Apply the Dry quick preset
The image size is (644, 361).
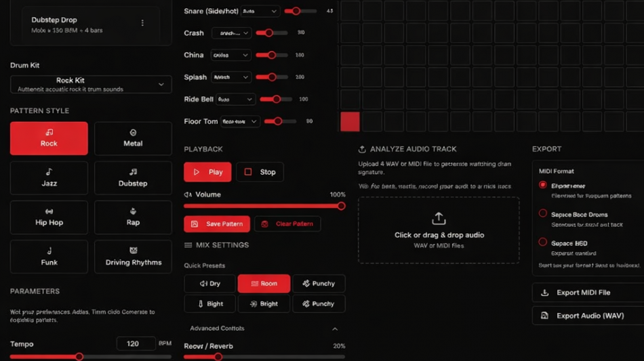(x=209, y=284)
